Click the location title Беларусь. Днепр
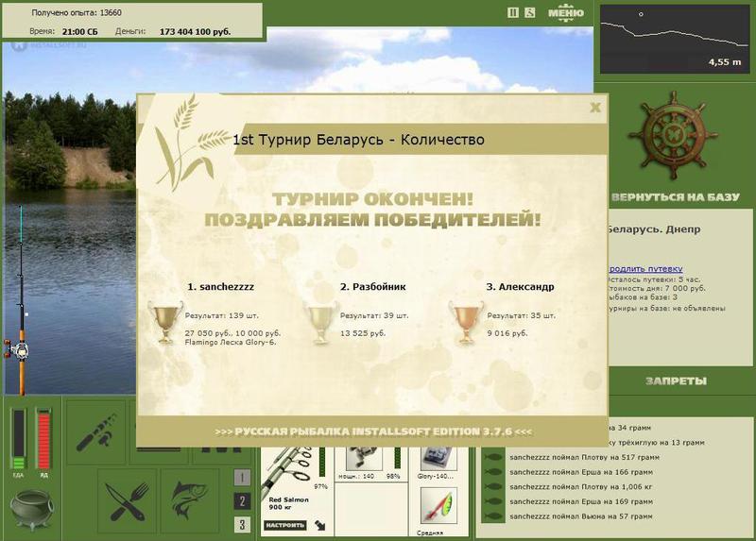Image resolution: width=756 pixels, height=541 pixels. click(654, 229)
